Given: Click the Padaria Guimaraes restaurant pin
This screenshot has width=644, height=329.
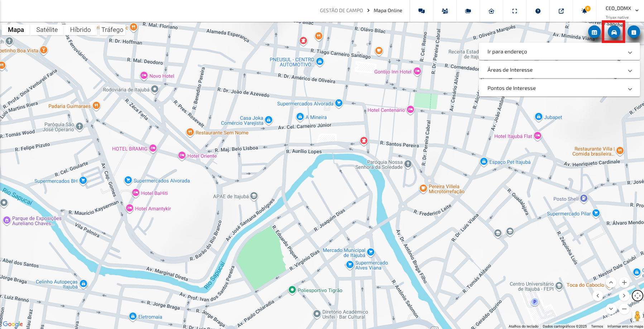Looking at the screenshot, I should click(96, 106).
